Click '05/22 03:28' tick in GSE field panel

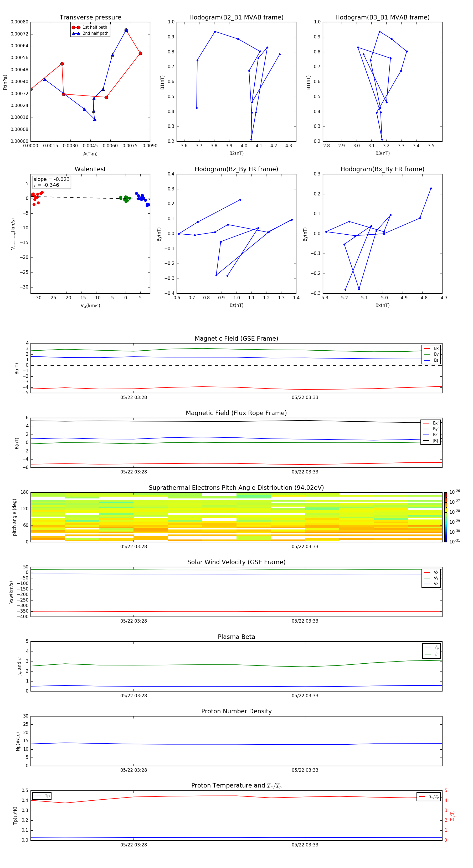click(x=134, y=397)
